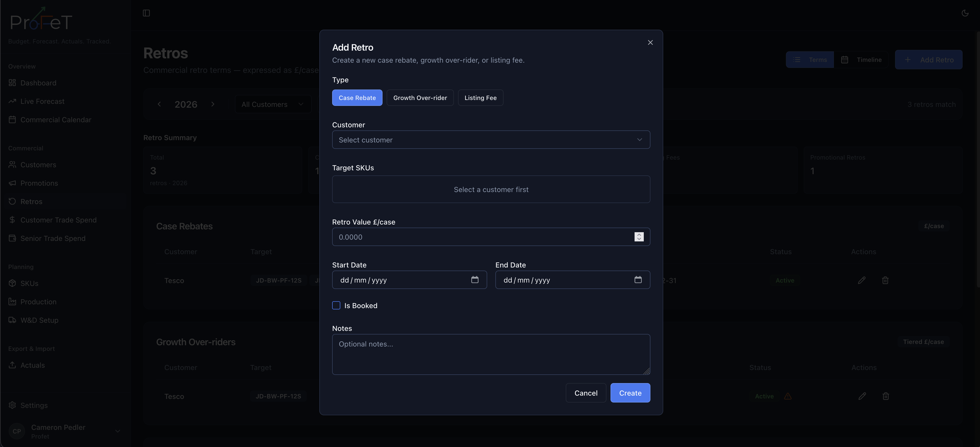Delete the Tesco growth over-rider row
Screen dimensions: 980x447
pos(886,396)
